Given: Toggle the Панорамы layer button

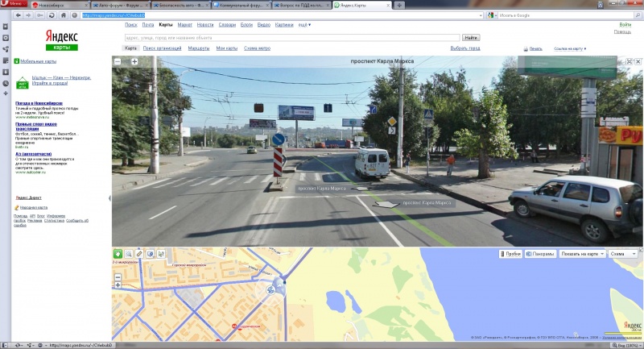Looking at the screenshot, I should pyautogui.click(x=539, y=254).
